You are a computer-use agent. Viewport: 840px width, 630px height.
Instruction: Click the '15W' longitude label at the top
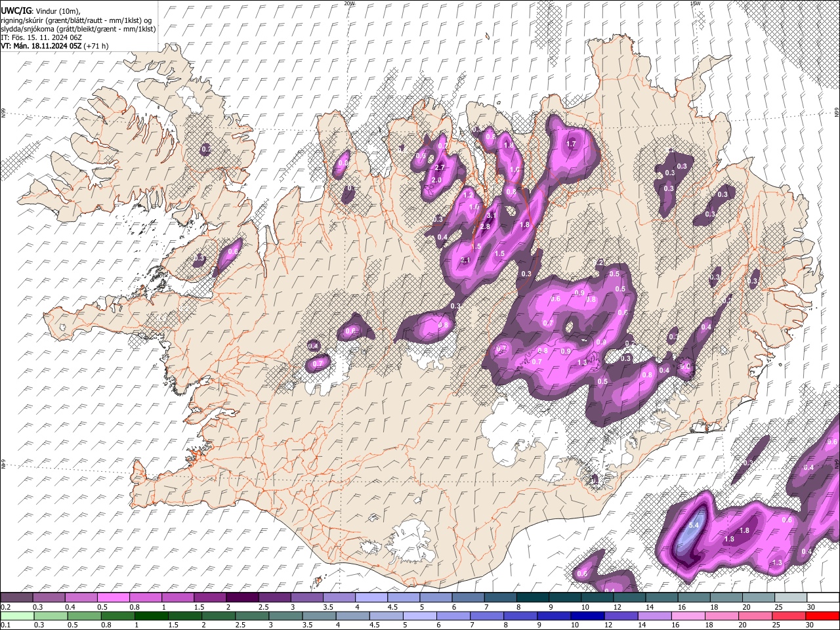(x=695, y=3)
